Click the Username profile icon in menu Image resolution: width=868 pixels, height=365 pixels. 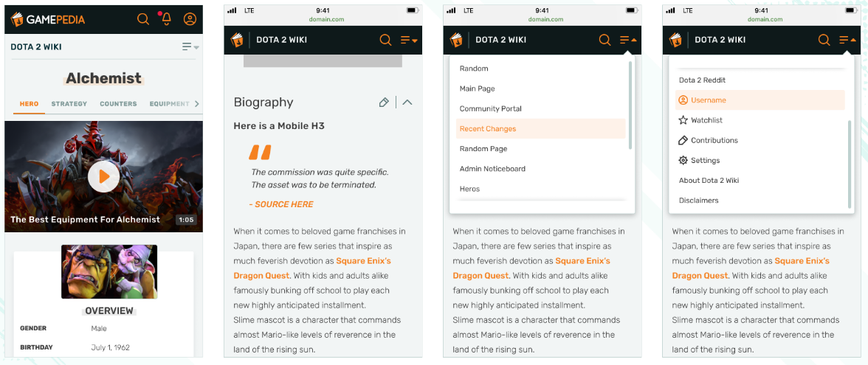(683, 100)
